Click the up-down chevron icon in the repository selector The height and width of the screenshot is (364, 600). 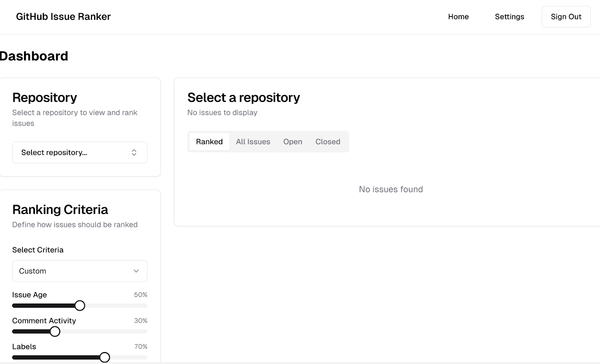[134, 152]
